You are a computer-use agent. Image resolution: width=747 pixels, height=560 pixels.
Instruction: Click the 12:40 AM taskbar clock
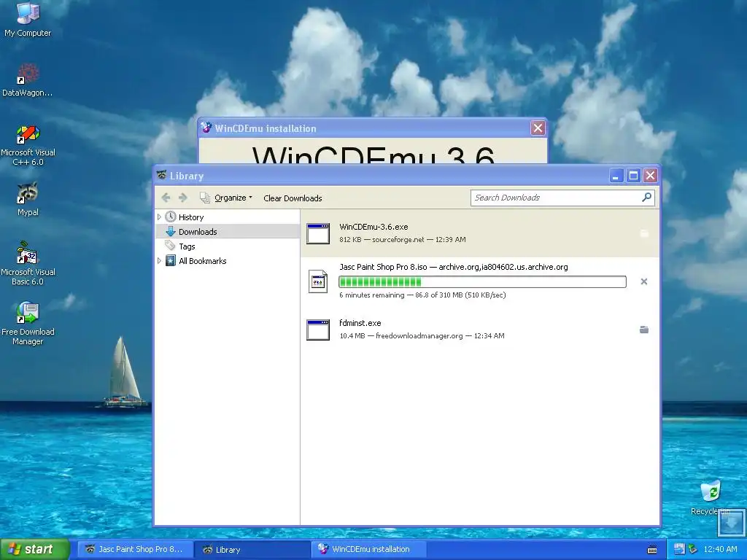(720, 549)
